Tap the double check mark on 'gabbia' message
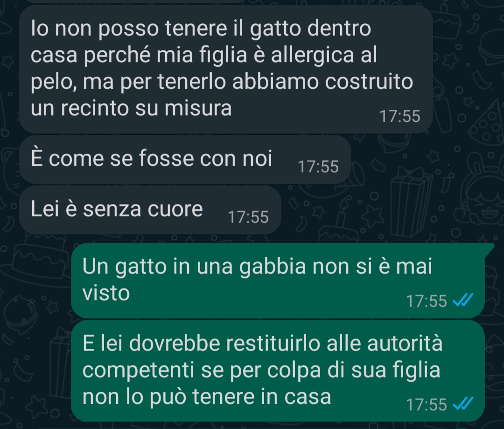This screenshot has width=504, height=429. coord(463,301)
